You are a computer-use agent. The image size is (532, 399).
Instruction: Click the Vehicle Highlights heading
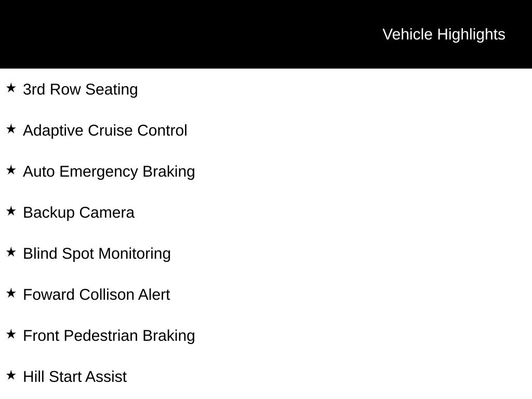(444, 34)
